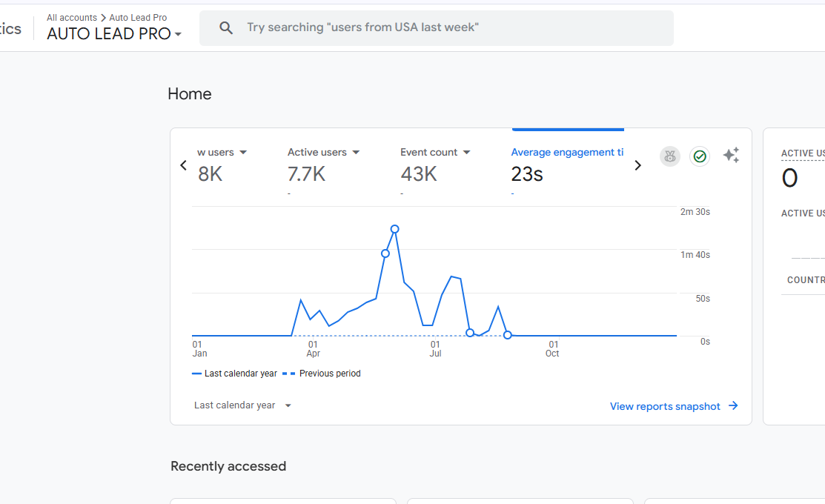Image resolution: width=825 pixels, height=504 pixels.
Task: Click the realtime active users count 0
Action: click(789, 178)
